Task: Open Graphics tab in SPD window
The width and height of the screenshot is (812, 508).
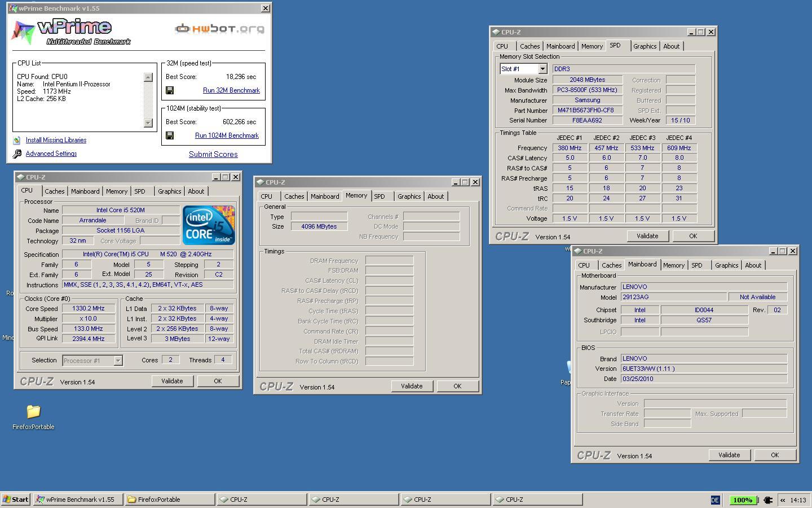Action: coord(645,46)
